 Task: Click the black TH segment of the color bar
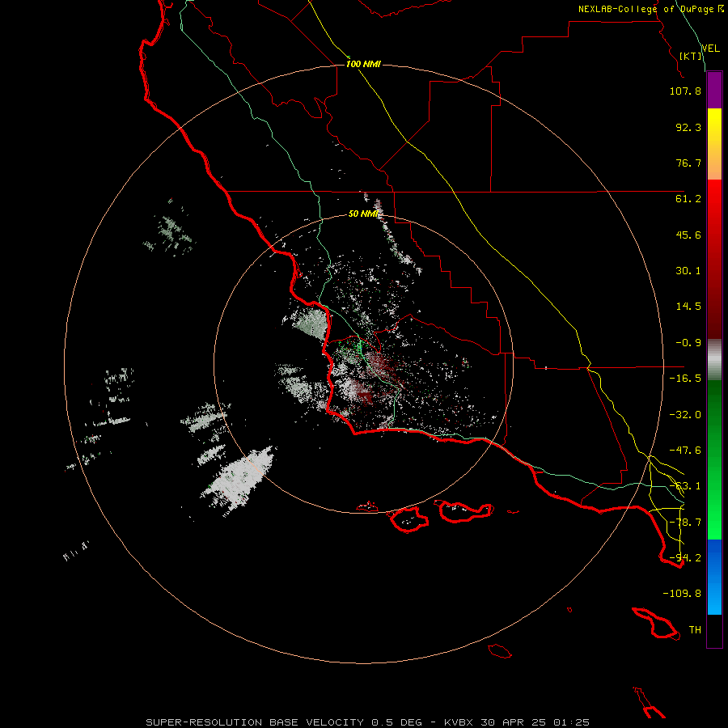coord(714,631)
